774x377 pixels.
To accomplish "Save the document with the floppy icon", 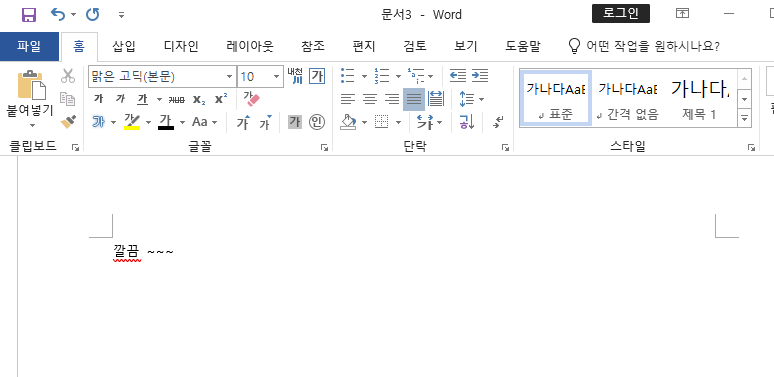I will point(29,15).
